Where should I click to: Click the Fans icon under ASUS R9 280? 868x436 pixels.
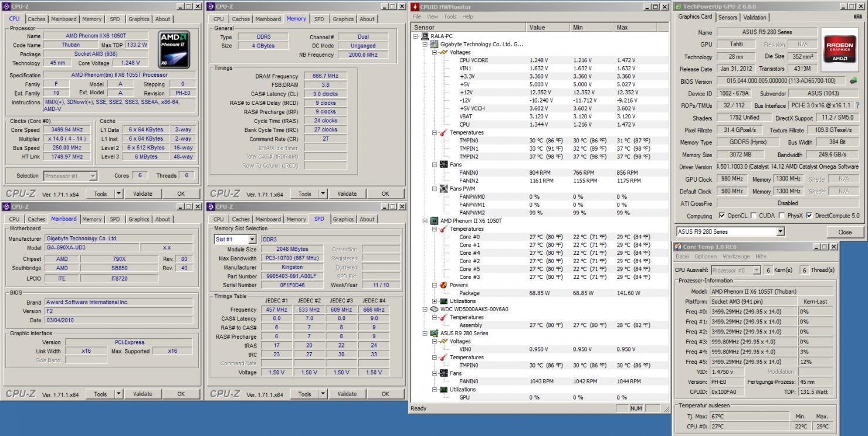click(444, 373)
